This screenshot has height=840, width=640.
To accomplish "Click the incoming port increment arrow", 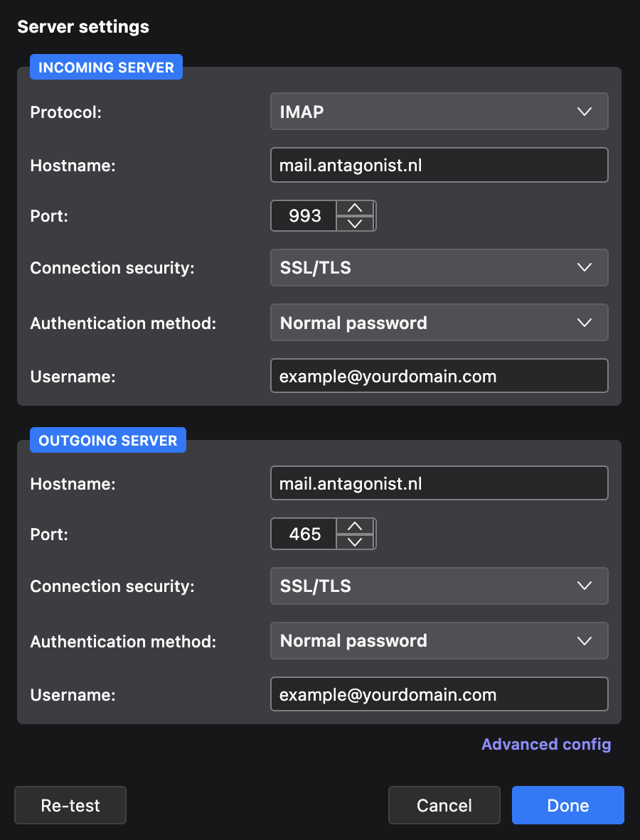I will click(x=355, y=208).
